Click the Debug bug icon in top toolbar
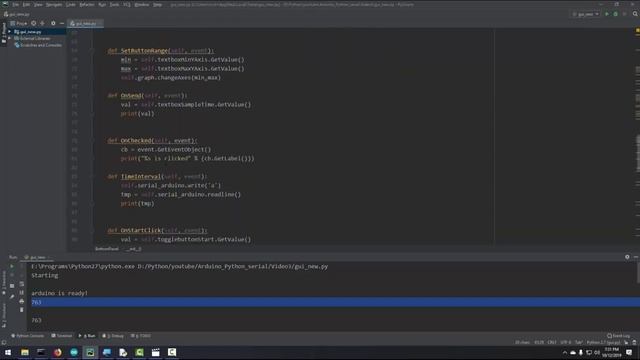 coord(616,14)
